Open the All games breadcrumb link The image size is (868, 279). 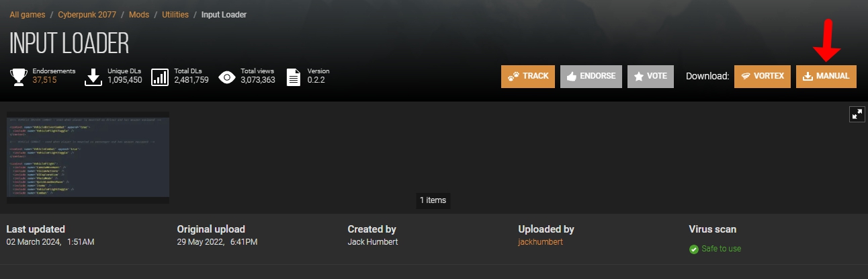click(x=28, y=15)
